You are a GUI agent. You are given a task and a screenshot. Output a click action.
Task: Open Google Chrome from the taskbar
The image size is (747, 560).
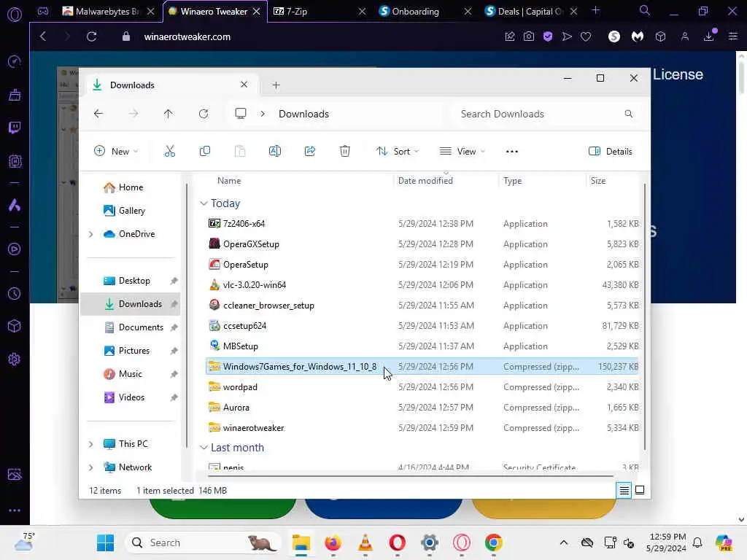click(494, 542)
